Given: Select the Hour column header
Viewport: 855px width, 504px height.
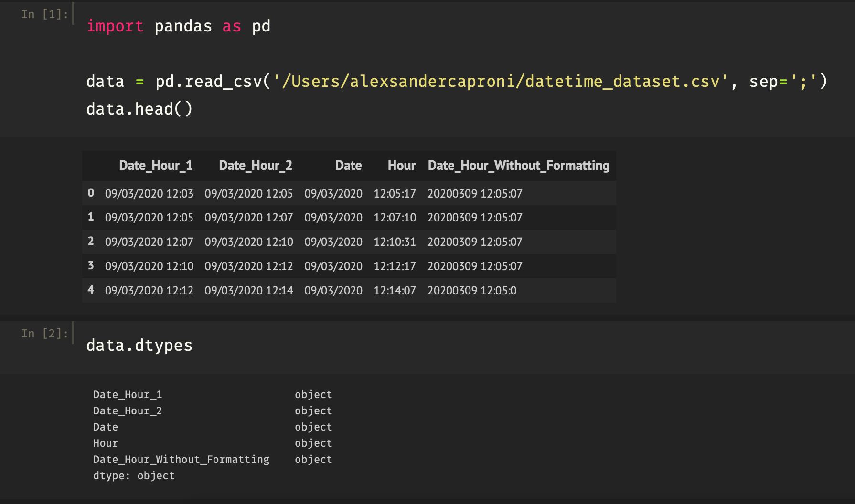Looking at the screenshot, I should click(x=402, y=166).
